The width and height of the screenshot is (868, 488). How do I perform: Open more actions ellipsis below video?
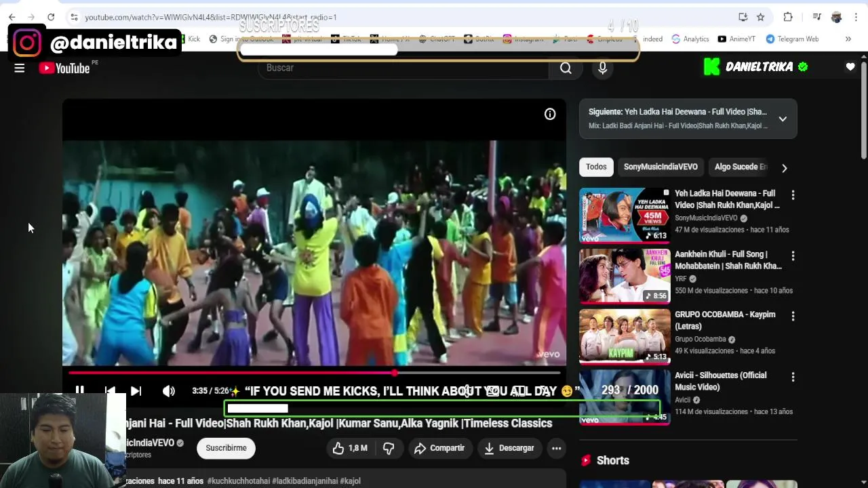[556, 448]
